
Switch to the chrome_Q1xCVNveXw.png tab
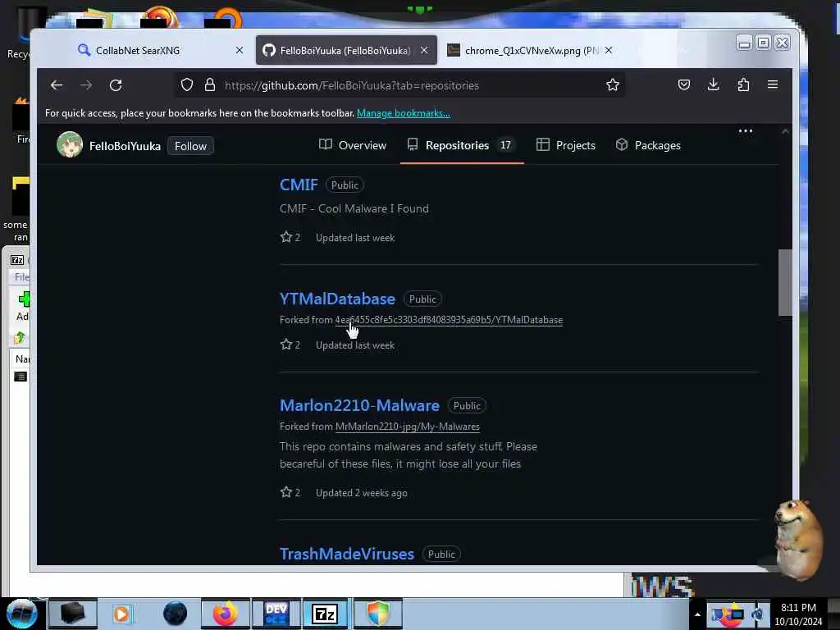(x=532, y=50)
